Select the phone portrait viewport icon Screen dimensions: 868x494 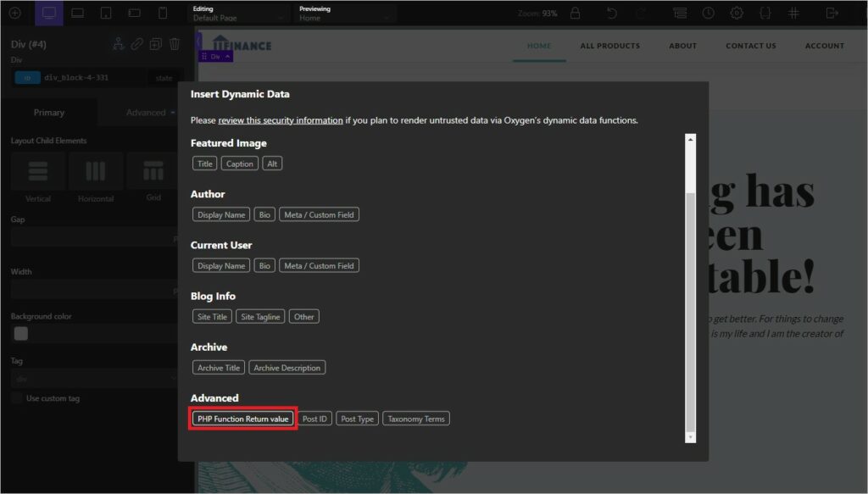(163, 14)
